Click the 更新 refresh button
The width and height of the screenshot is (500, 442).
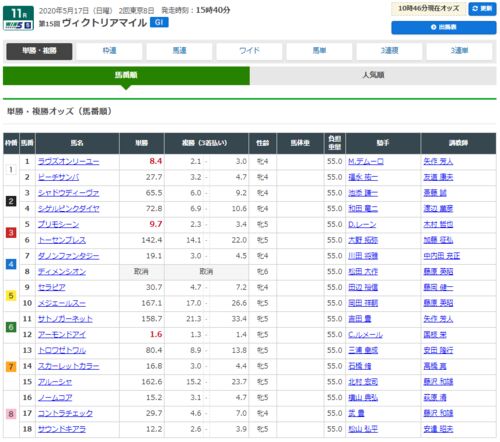click(482, 8)
